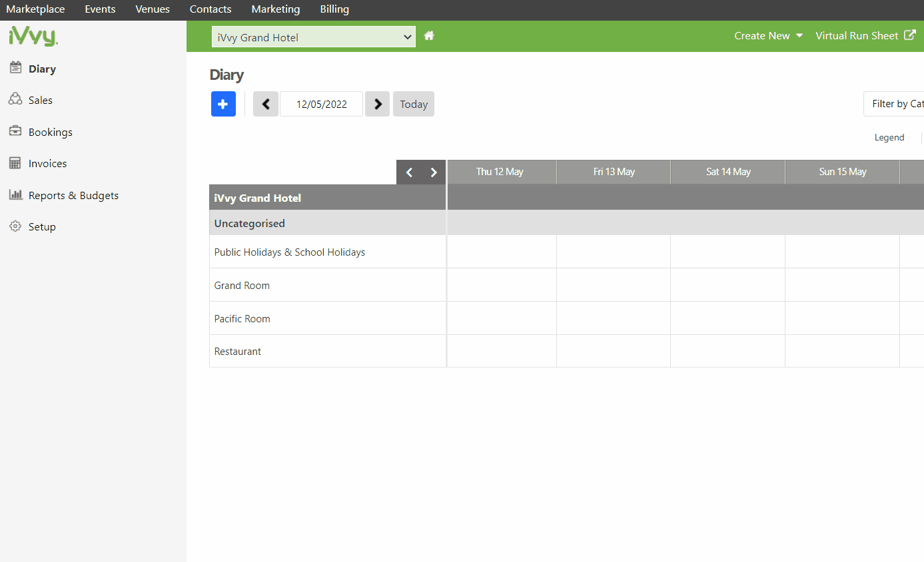Click Grand Room cell for Thu 12 May
The image size is (924, 562).
coord(502,285)
